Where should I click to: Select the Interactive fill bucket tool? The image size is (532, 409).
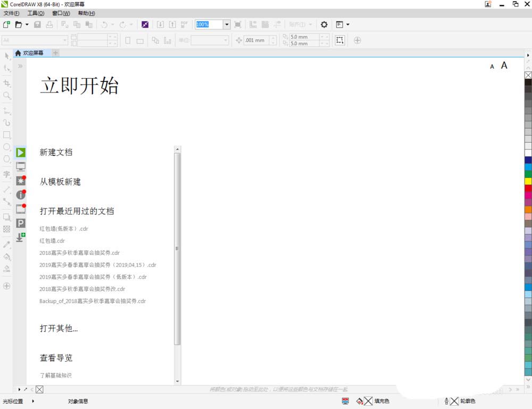(x=7, y=257)
